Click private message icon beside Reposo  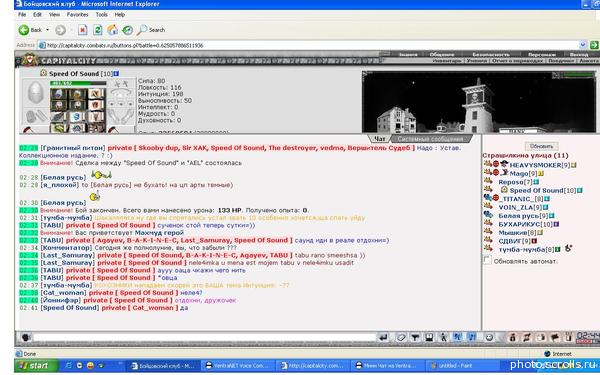(488, 181)
